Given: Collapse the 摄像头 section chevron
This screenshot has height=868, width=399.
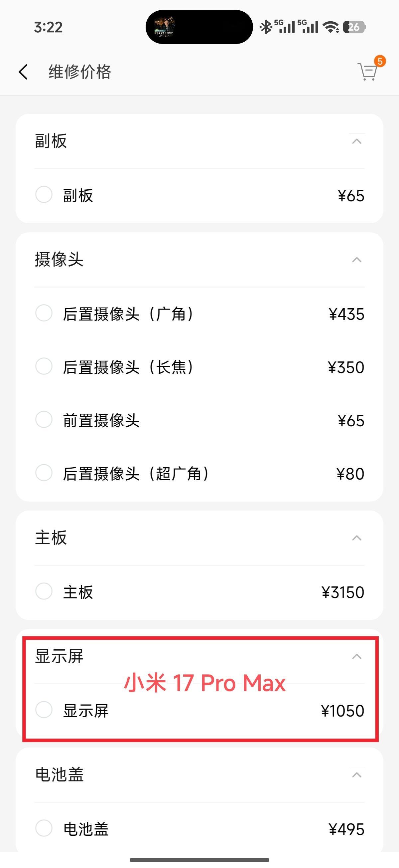Looking at the screenshot, I should [356, 260].
